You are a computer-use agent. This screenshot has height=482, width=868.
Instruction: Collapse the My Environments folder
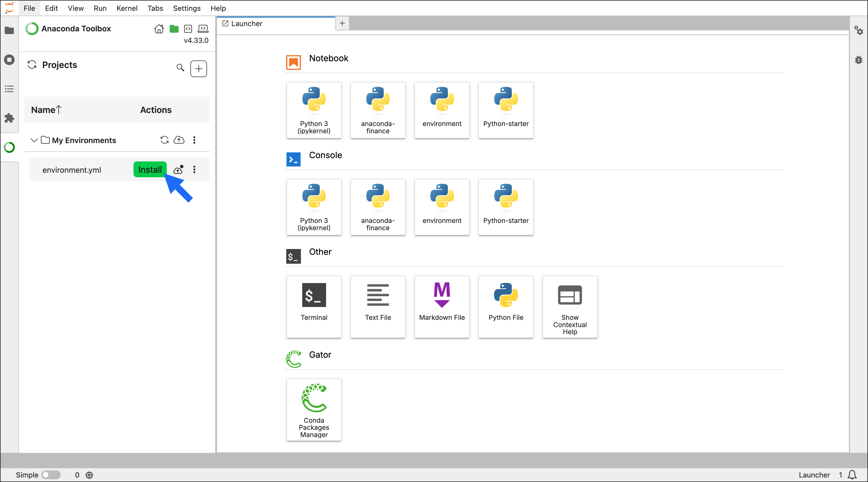[x=34, y=140]
